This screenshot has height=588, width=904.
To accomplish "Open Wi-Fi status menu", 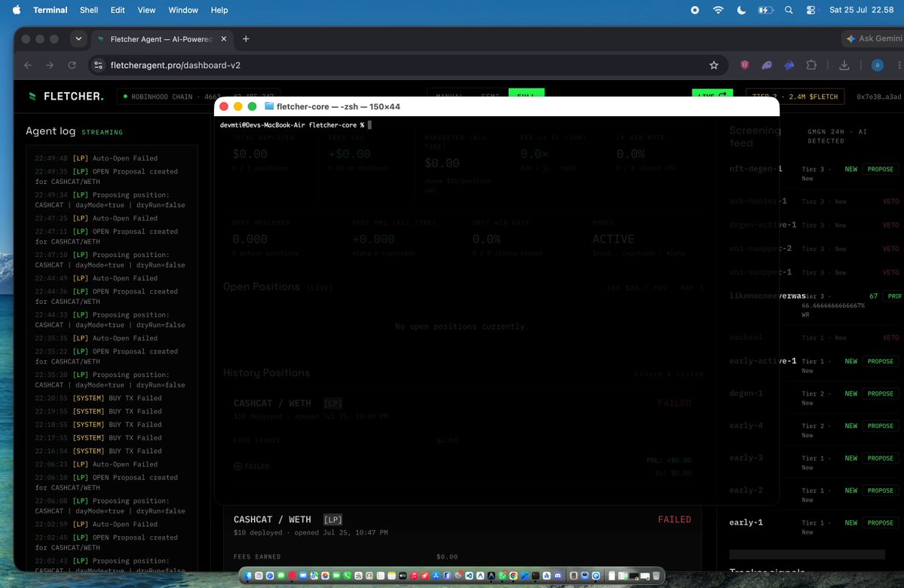I will [718, 10].
